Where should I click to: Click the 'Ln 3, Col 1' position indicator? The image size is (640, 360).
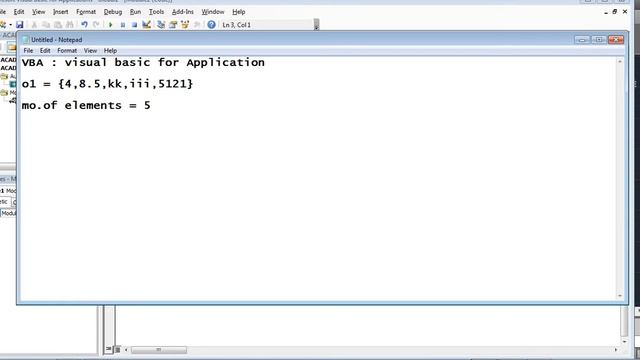(x=236, y=25)
